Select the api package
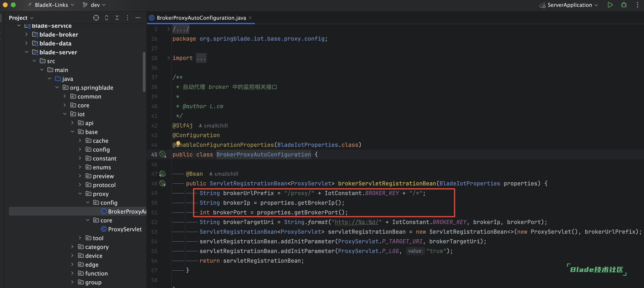 coord(89,123)
